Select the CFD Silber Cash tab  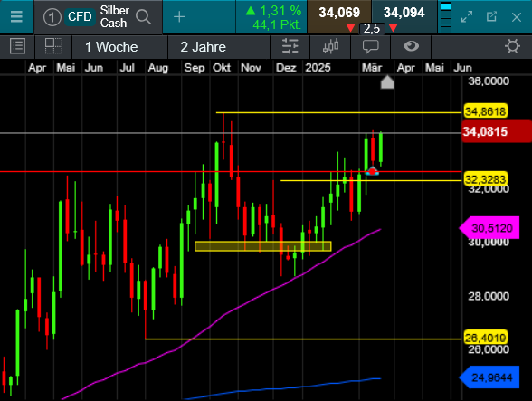(99, 16)
